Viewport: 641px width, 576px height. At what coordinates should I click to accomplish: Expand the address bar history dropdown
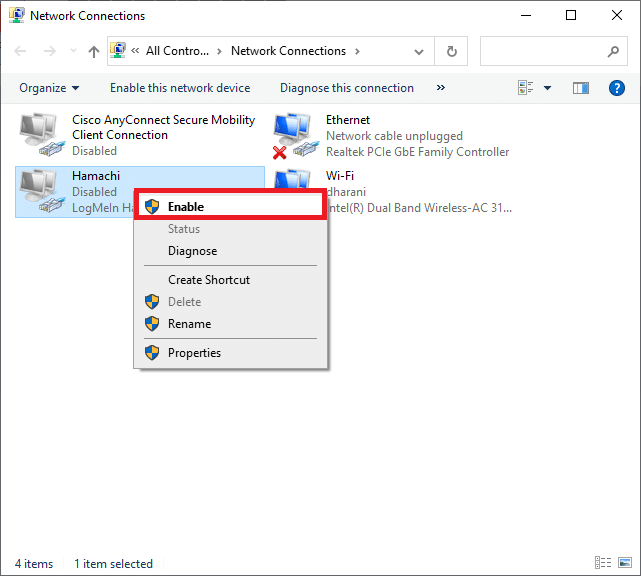tap(421, 51)
